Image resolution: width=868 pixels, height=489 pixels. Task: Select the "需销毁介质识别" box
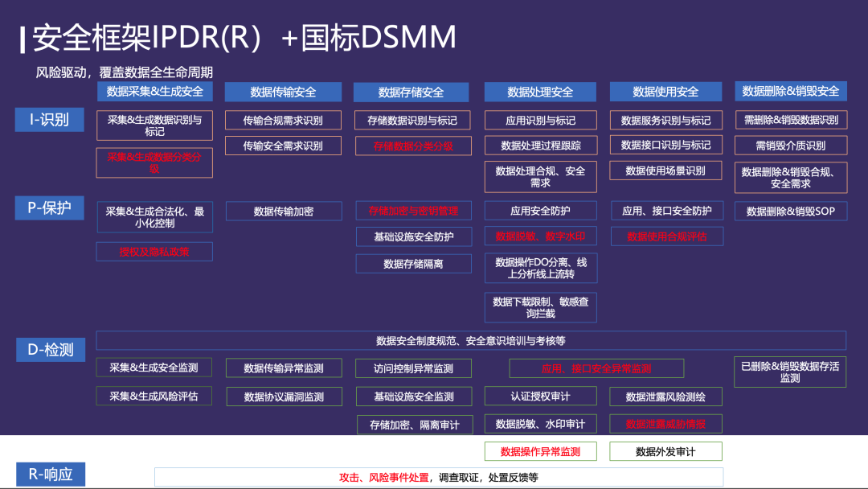pyautogui.click(x=791, y=146)
